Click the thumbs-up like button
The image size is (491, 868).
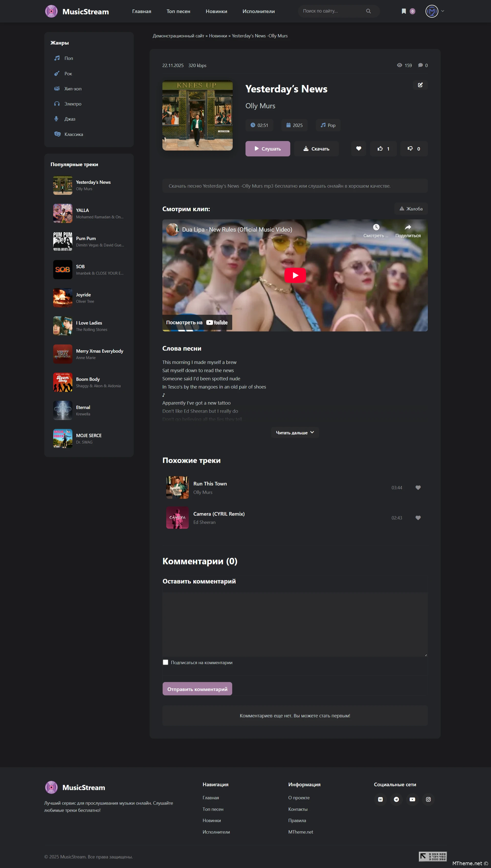(383, 148)
